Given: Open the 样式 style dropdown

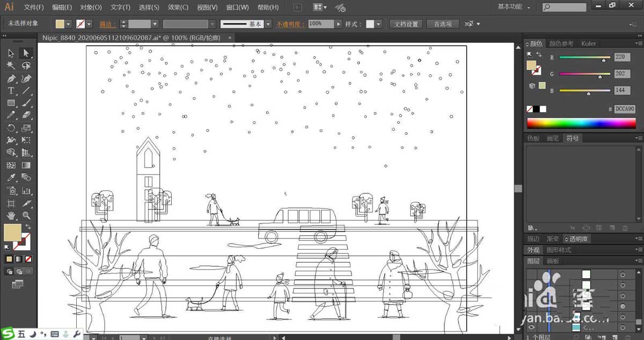Looking at the screenshot, I should [378, 24].
